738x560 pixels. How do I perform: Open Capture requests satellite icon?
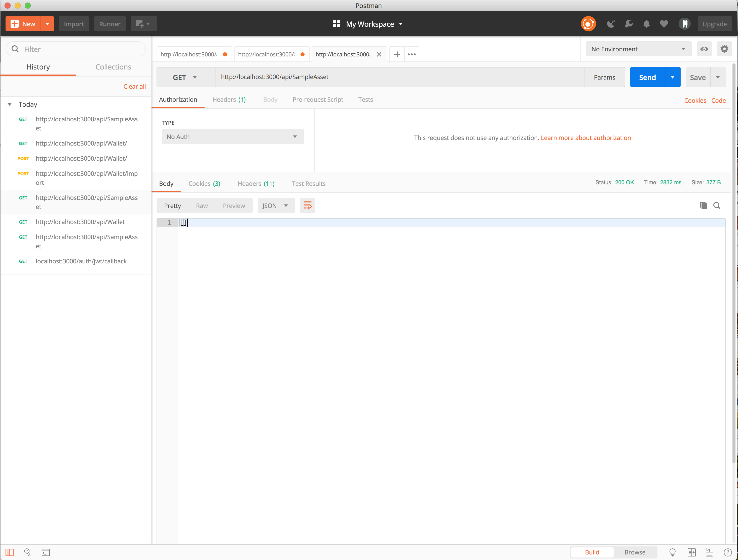(611, 24)
